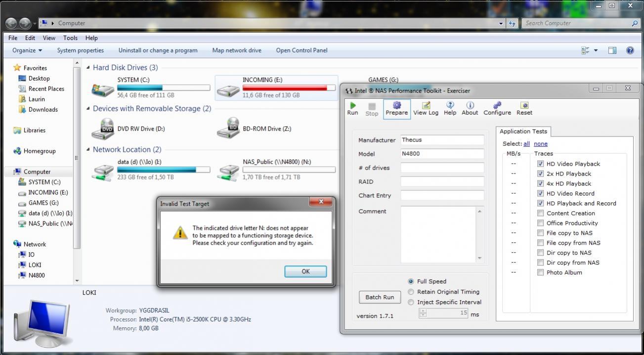The image size is (644, 355).
Task: Click the search magnifier icon
Action: tap(635, 23)
